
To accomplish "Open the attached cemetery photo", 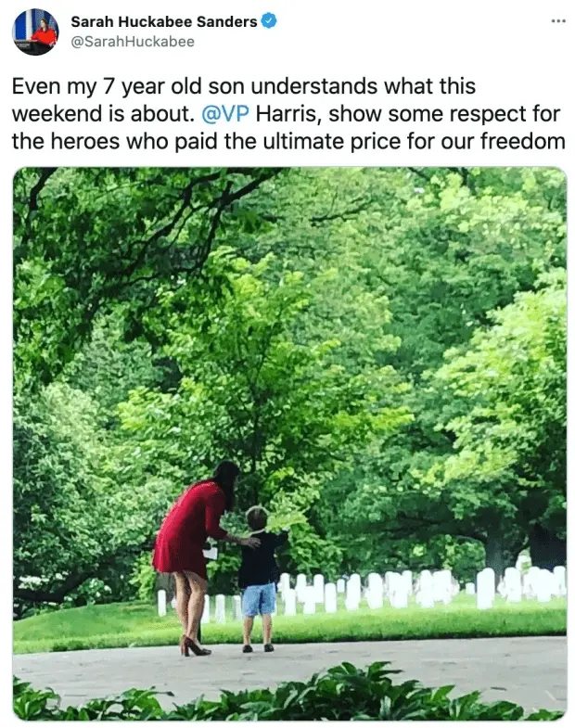I will tap(290, 443).
